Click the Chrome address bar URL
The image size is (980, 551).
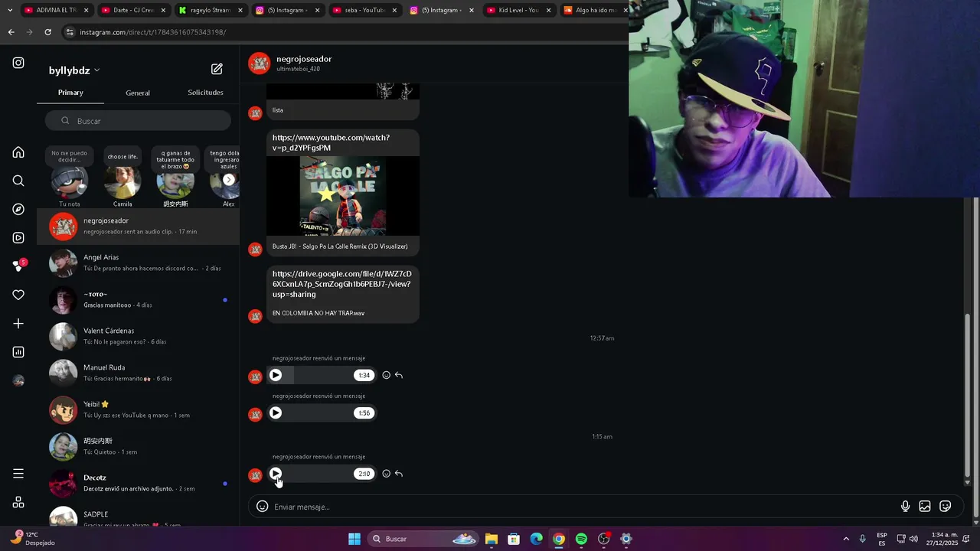pos(152,32)
